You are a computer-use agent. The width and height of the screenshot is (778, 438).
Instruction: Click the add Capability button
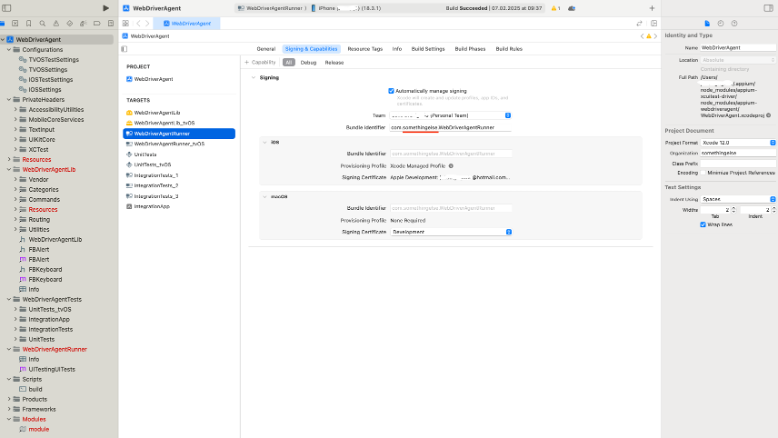coord(260,63)
